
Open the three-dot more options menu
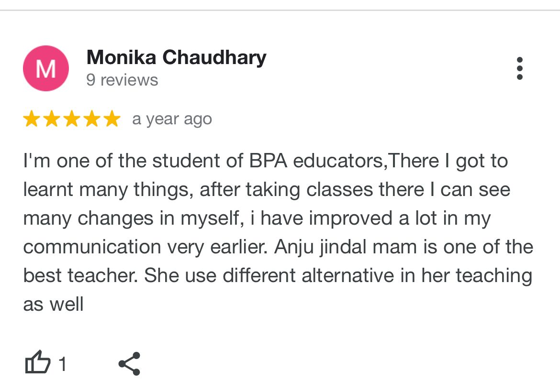(520, 69)
